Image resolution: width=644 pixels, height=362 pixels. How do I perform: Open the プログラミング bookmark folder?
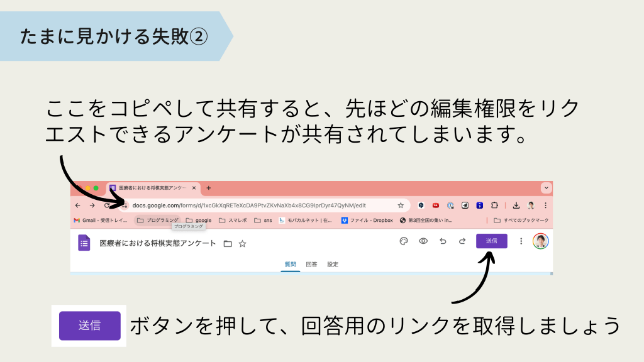[157, 220]
